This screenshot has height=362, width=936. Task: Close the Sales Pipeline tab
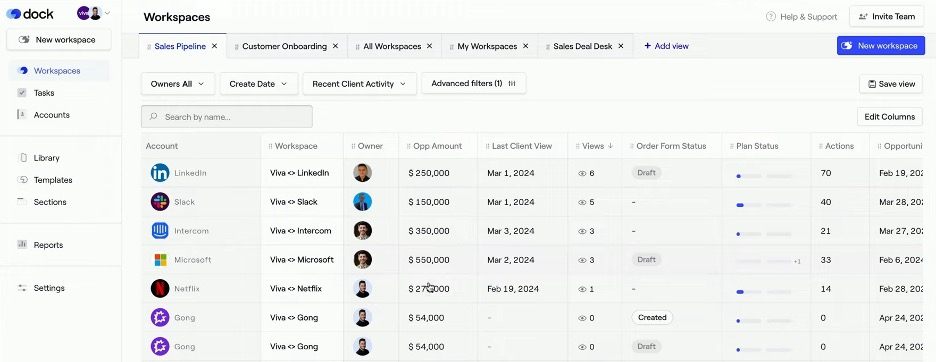214,46
